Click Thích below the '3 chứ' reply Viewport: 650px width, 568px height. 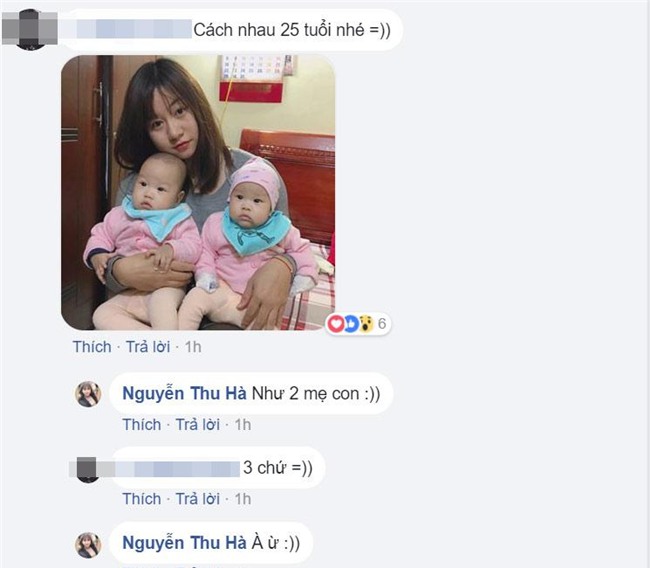[x=142, y=499]
